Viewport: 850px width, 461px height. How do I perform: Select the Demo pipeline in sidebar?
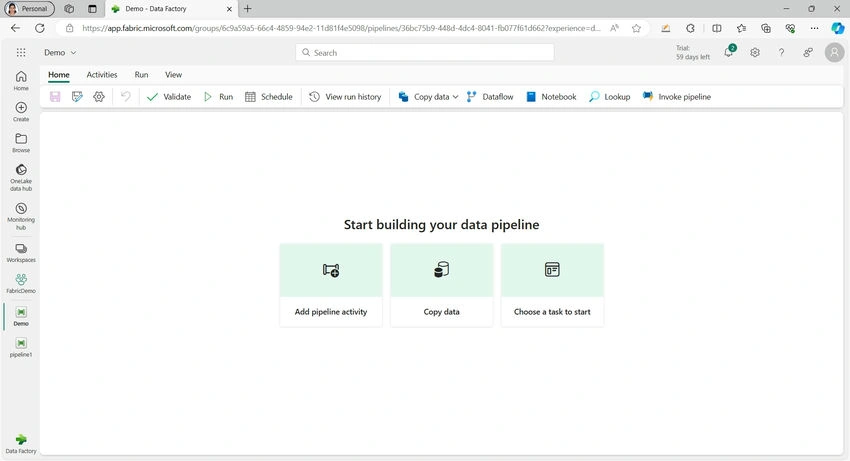click(x=21, y=316)
